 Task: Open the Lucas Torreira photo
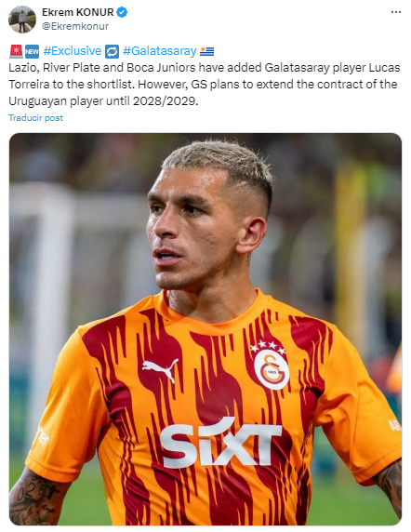tap(205, 329)
